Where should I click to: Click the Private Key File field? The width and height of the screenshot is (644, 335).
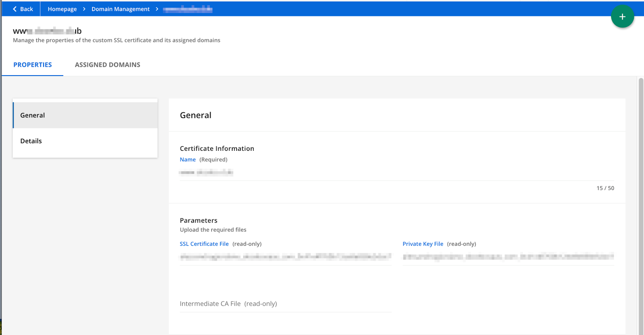[508, 257]
